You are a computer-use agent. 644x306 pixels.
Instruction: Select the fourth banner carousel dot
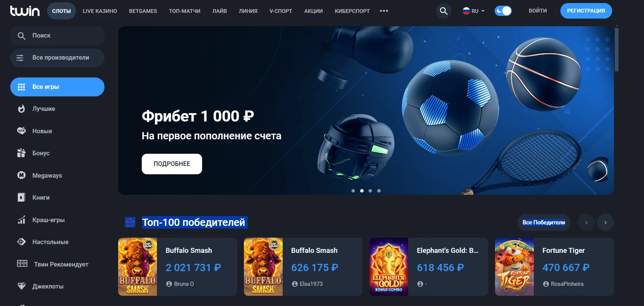point(379,191)
